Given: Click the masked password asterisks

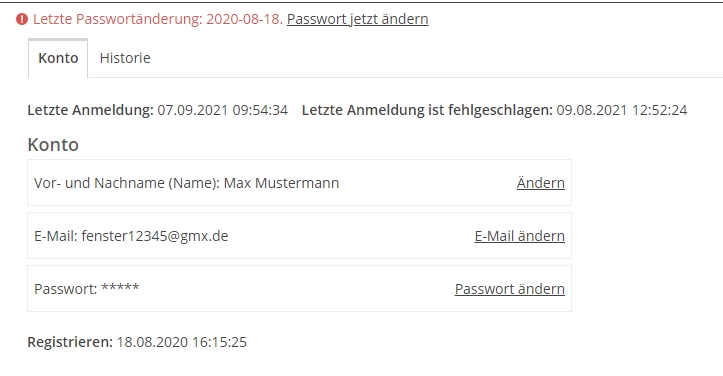Looking at the screenshot, I should [x=120, y=287].
